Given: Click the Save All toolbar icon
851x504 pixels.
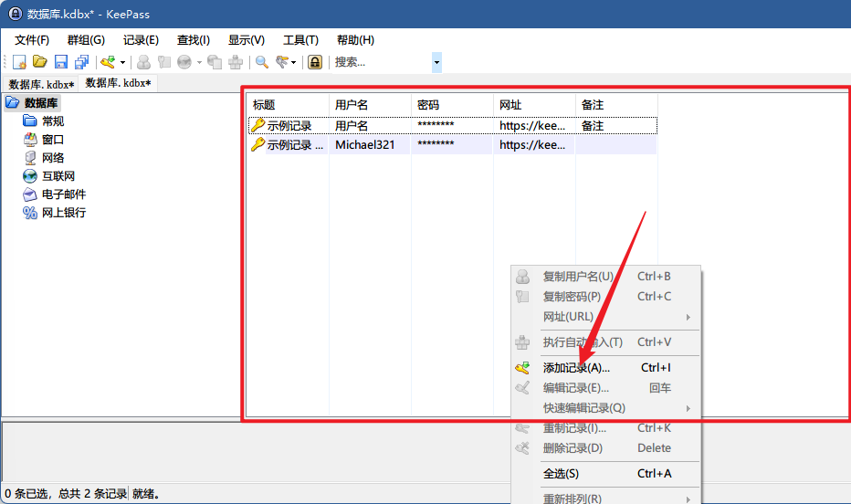Looking at the screenshot, I should tap(81, 62).
